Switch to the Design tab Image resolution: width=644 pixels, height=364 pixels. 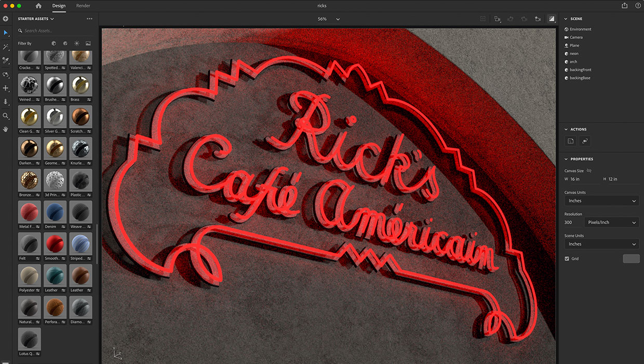pos(59,6)
